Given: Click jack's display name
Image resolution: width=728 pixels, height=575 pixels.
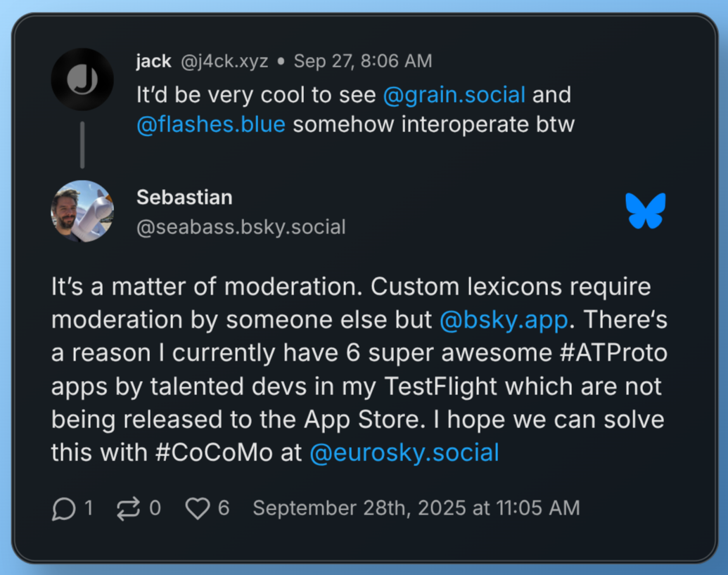Looking at the screenshot, I should [153, 61].
